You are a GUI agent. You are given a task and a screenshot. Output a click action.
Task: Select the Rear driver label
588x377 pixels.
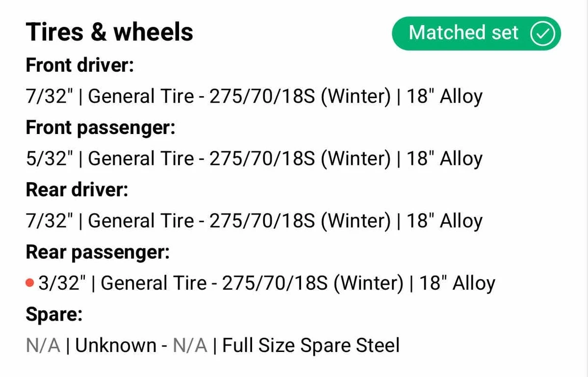tap(77, 190)
